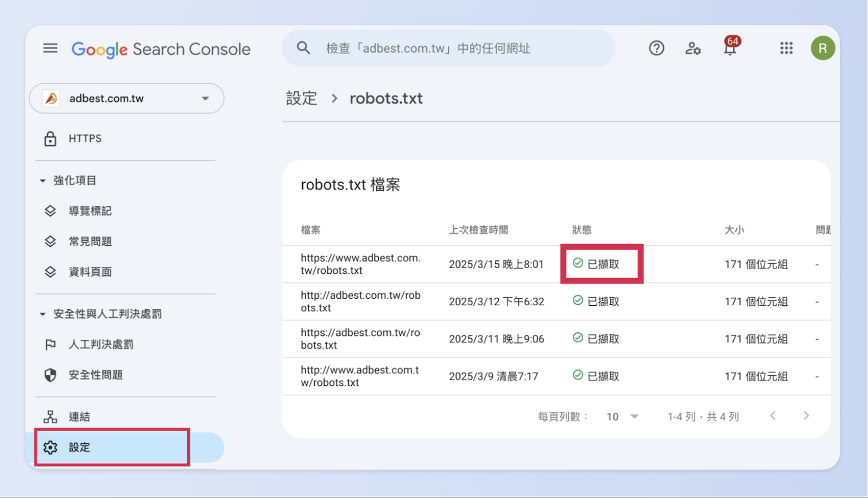This screenshot has width=868, height=499.
Task: Open the 安全性問題 page
Action: point(96,375)
